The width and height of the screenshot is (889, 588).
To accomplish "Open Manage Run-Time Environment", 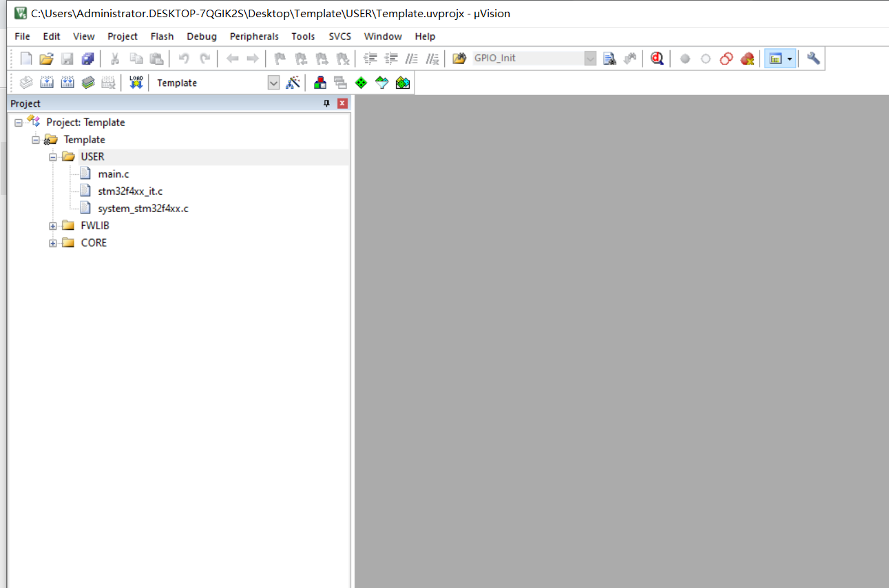I will point(361,83).
